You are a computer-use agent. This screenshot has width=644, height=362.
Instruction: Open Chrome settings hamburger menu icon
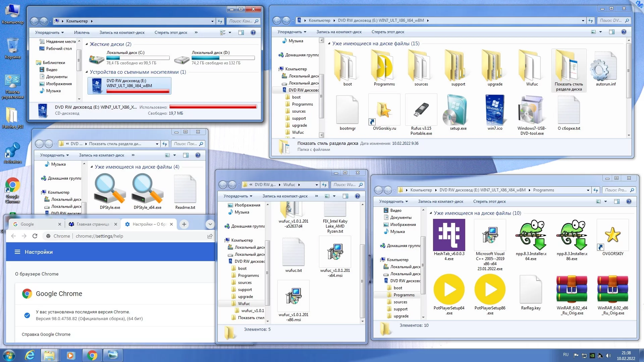pyautogui.click(x=17, y=252)
